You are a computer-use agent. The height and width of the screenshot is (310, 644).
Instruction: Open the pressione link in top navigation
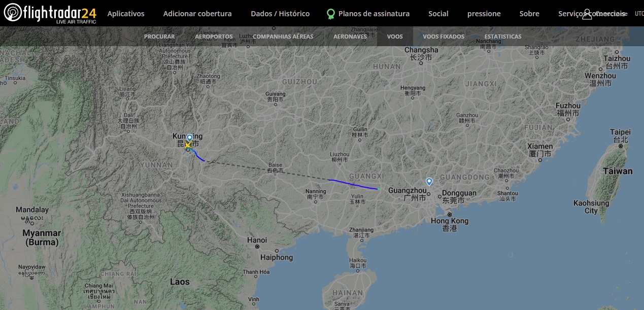[x=484, y=14]
